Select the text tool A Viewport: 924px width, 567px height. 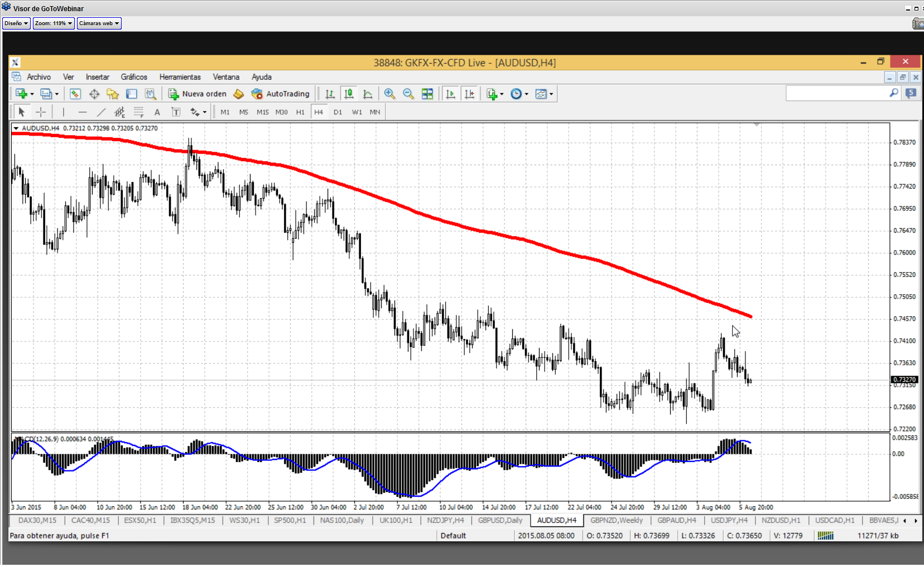pyautogui.click(x=157, y=112)
